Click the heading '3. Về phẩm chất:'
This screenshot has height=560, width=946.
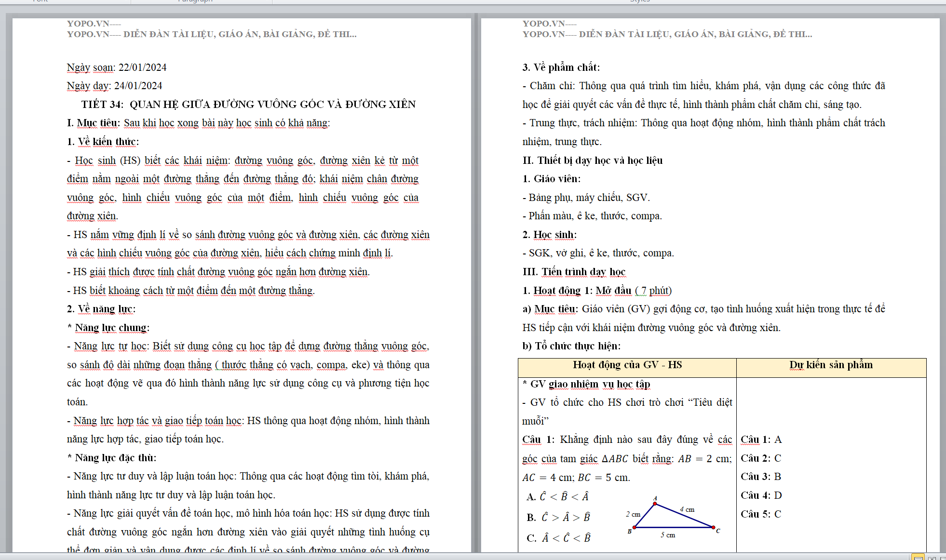point(561,67)
